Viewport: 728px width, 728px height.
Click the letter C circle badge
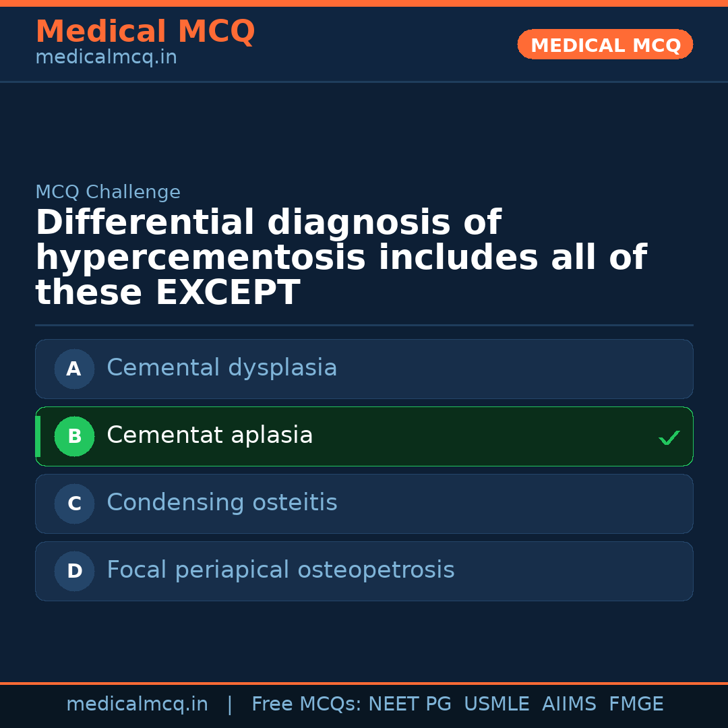point(74,504)
